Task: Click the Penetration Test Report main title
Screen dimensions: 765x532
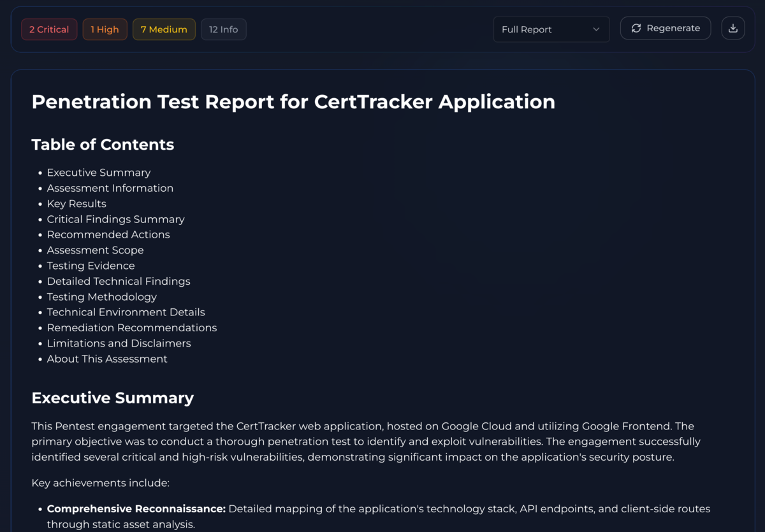Action: coord(293,102)
